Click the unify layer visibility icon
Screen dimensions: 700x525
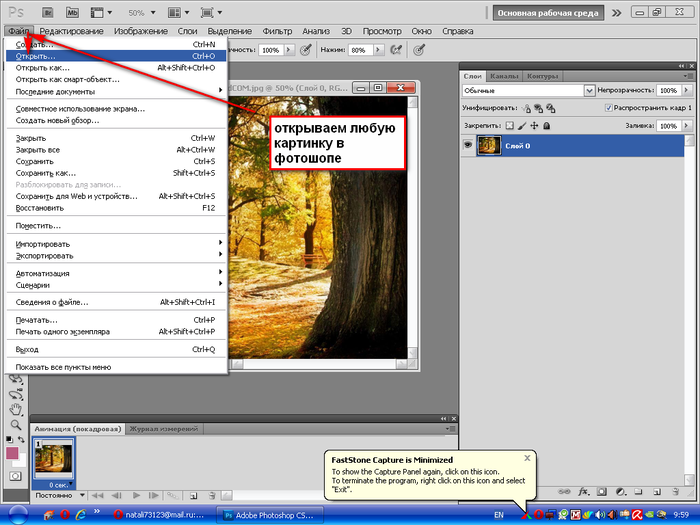click(538, 108)
